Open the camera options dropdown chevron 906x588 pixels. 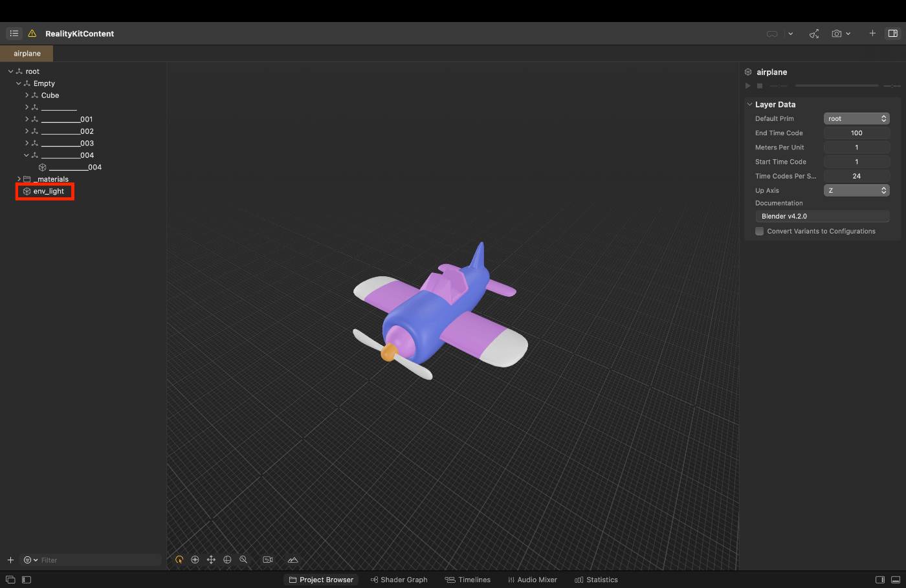848,34
